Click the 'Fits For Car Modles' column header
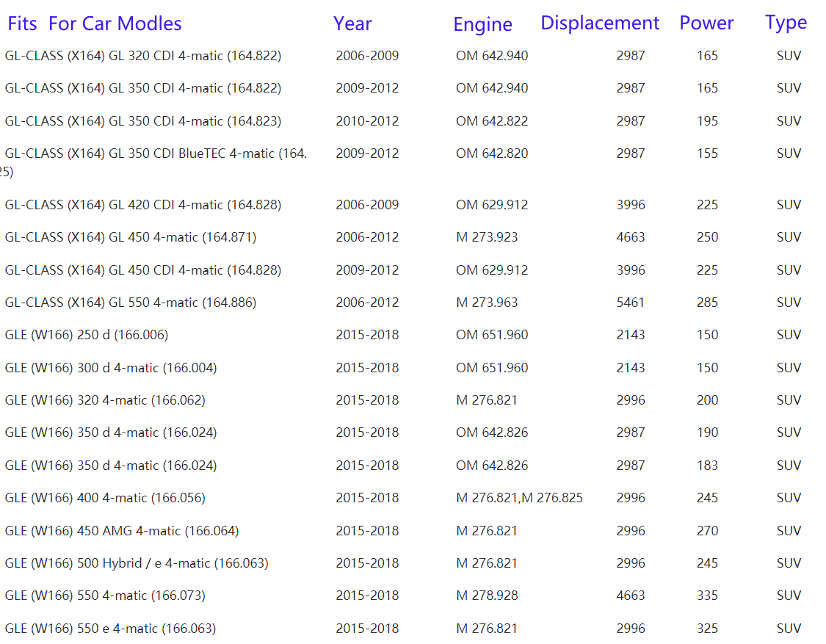The width and height of the screenshot is (826, 644). click(95, 23)
